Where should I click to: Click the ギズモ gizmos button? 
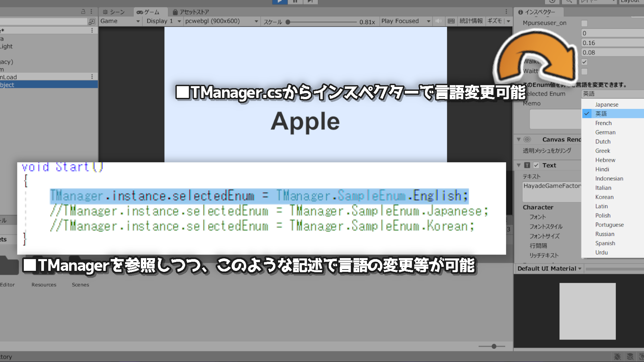495,21
